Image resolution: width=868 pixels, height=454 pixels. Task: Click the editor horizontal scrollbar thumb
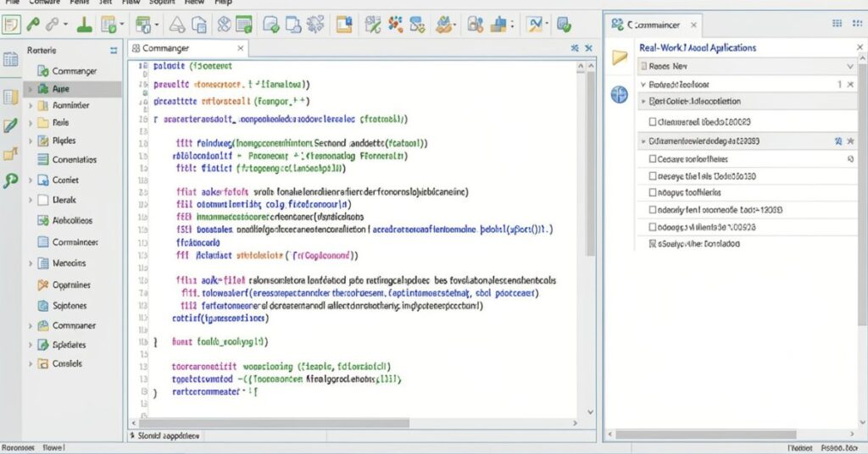[274, 423]
